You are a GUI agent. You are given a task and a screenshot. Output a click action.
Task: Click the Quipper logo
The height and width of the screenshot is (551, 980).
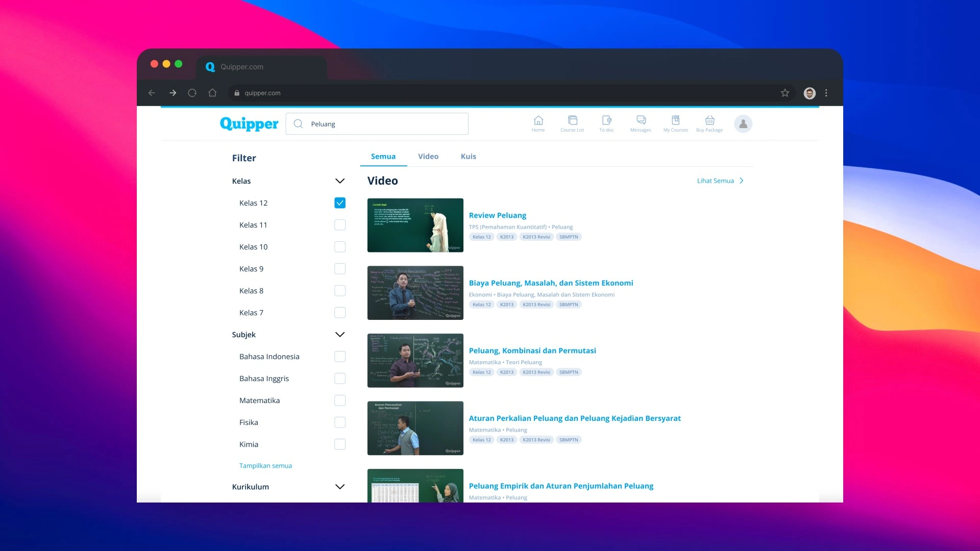point(249,123)
